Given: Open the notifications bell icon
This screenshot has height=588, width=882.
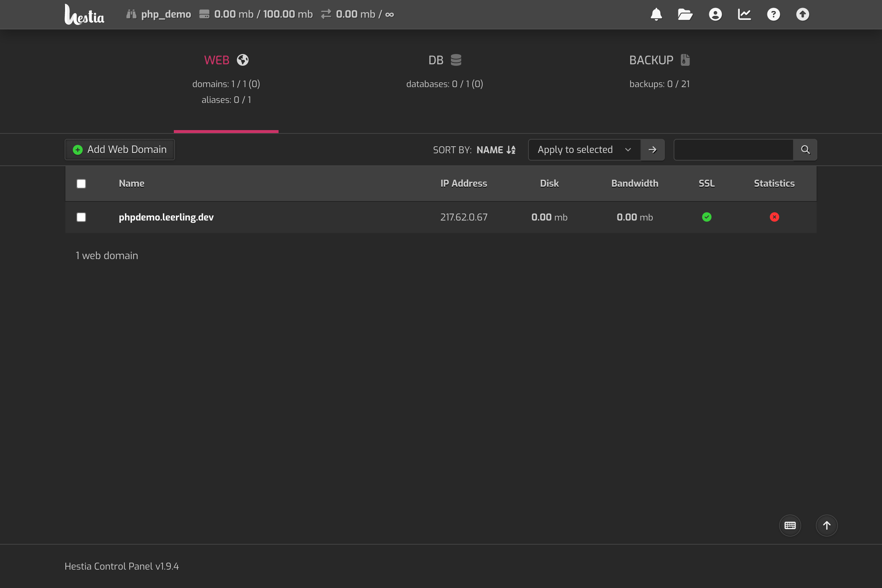Looking at the screenshot, I should (x=656, y=14).
